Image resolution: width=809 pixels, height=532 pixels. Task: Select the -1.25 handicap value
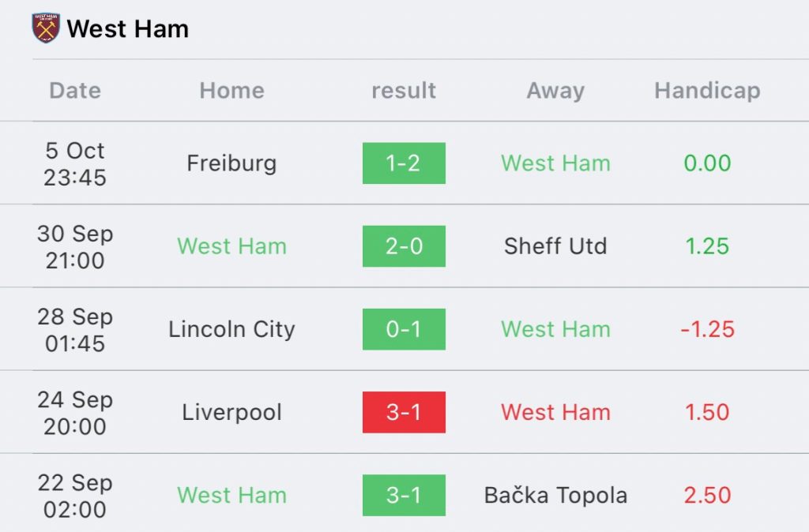point(707,329)
